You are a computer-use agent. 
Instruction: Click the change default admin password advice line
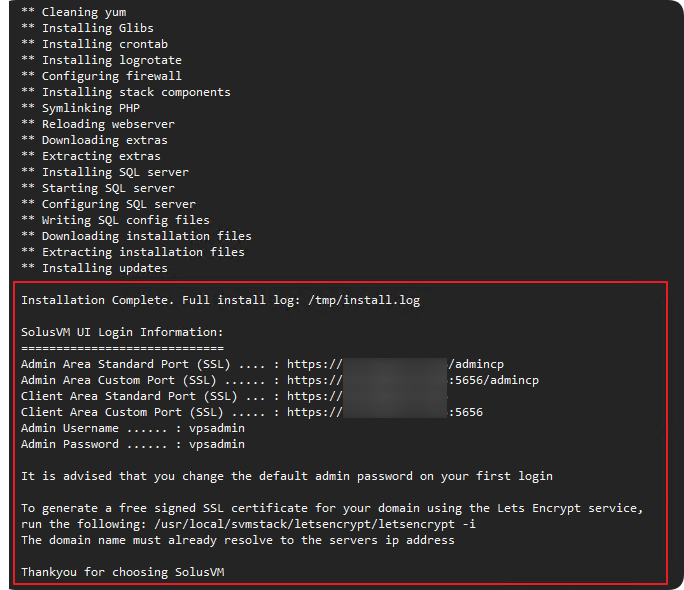[x=287, y=476]
